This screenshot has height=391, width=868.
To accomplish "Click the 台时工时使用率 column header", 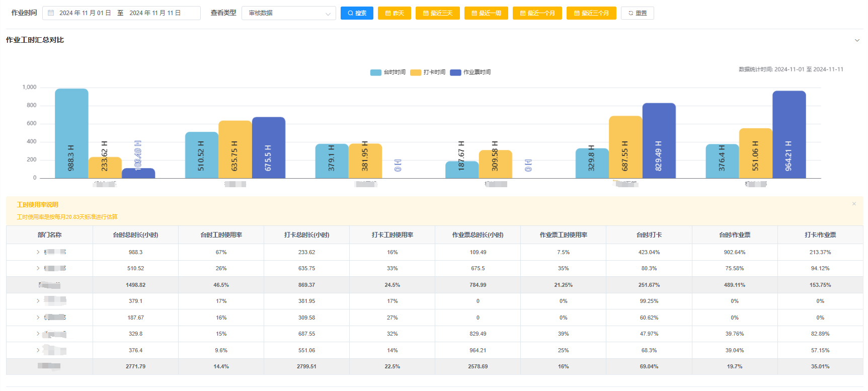I will click(x=221, y=235).
